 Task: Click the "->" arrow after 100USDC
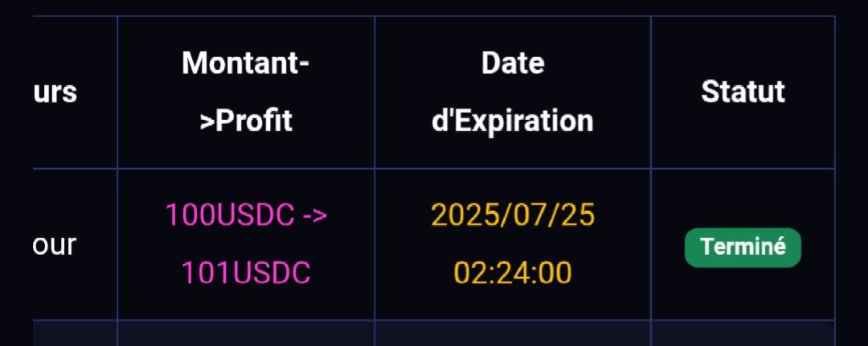point(314,216)
